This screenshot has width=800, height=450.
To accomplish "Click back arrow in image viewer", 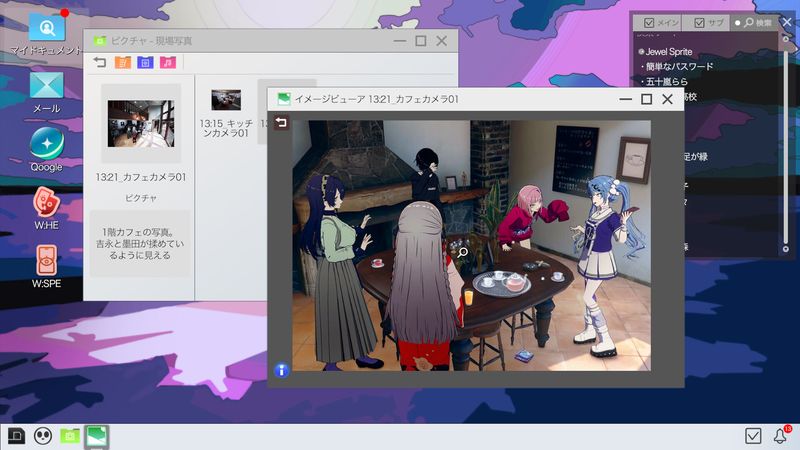I will point(282,123).
